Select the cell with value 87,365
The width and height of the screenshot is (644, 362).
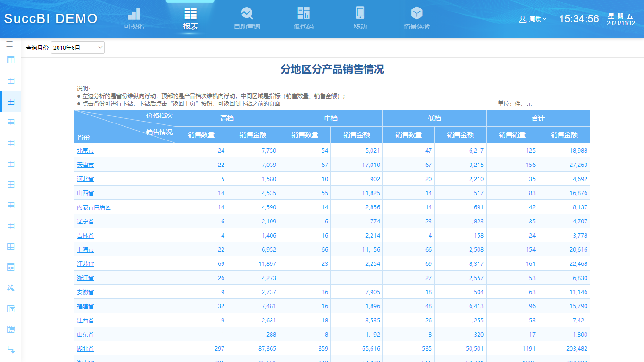click(253, 349)
